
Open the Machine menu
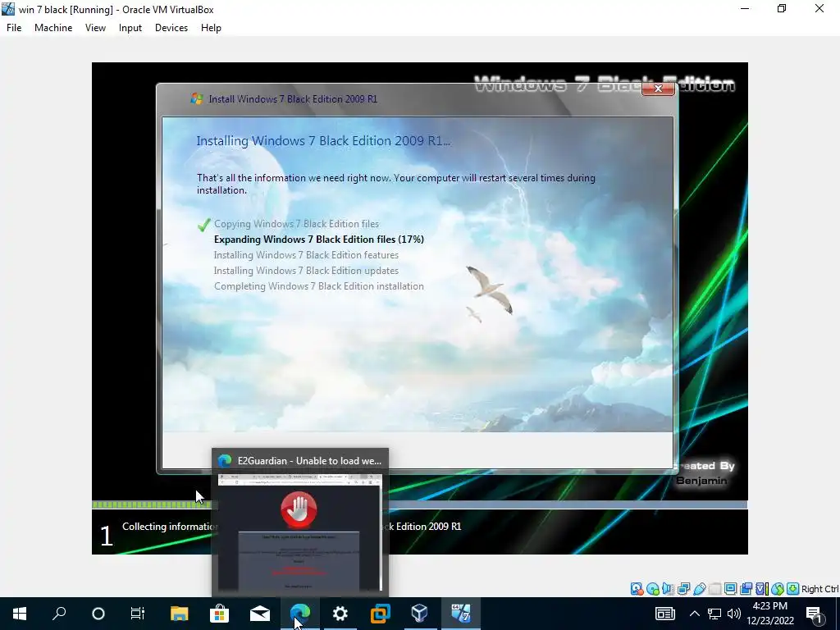coord(53,28)
